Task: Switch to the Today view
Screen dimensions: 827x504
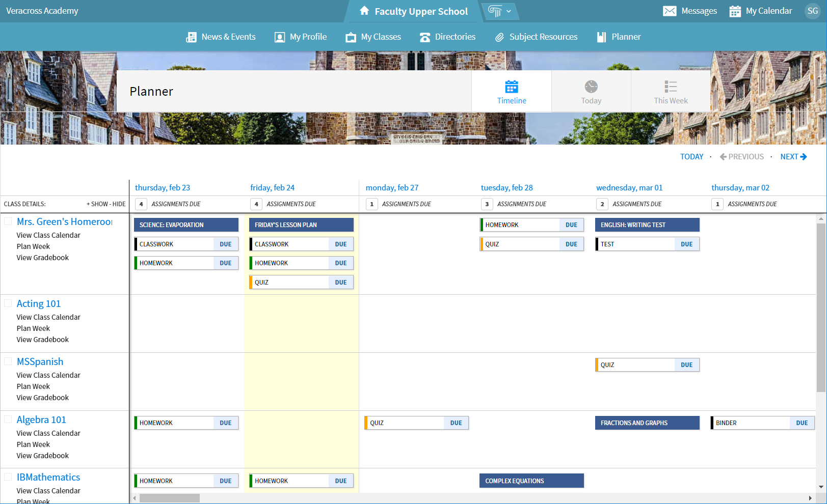Action: 591,91
